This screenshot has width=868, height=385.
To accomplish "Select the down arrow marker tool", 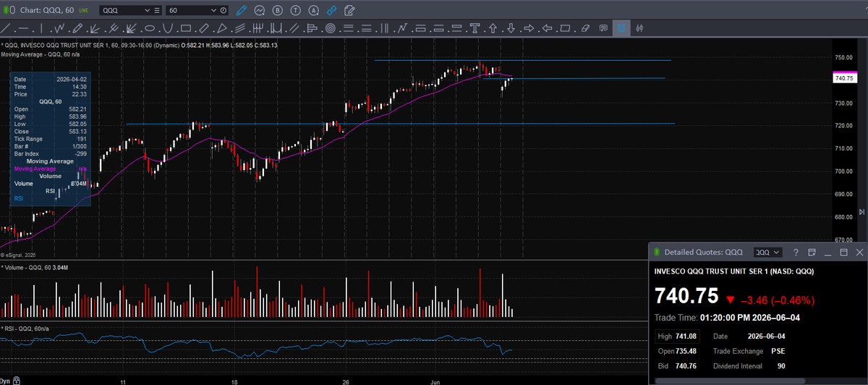I will click(x=511, y=28).
